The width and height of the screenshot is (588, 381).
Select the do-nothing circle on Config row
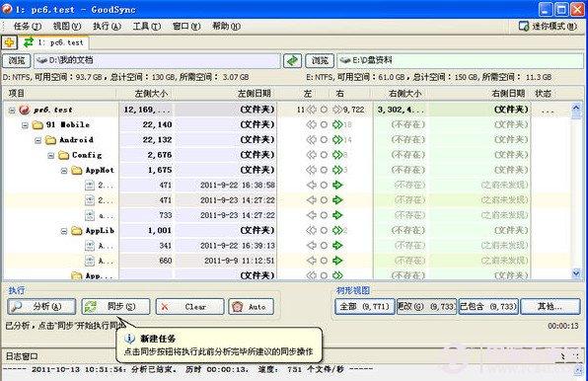point(324,155)
